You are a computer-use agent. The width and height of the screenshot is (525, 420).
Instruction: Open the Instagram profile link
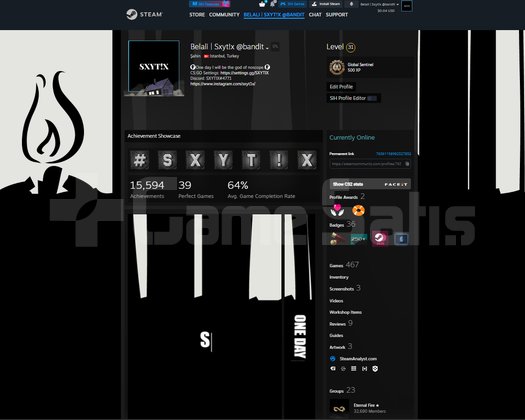coord(223,84)
